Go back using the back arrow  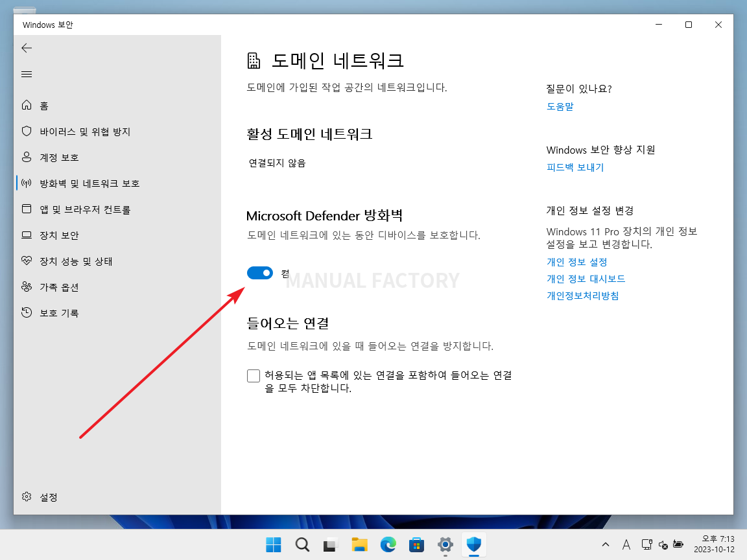point(27,47)
